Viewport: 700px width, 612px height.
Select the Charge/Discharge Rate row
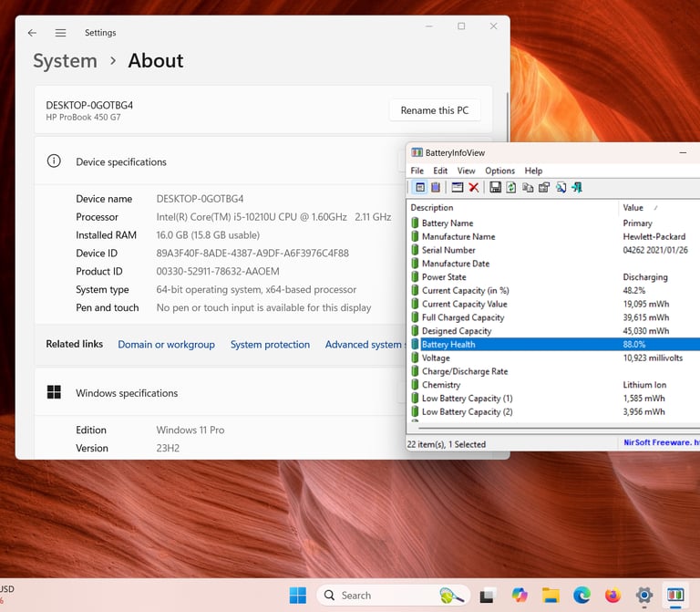point(553,371)
